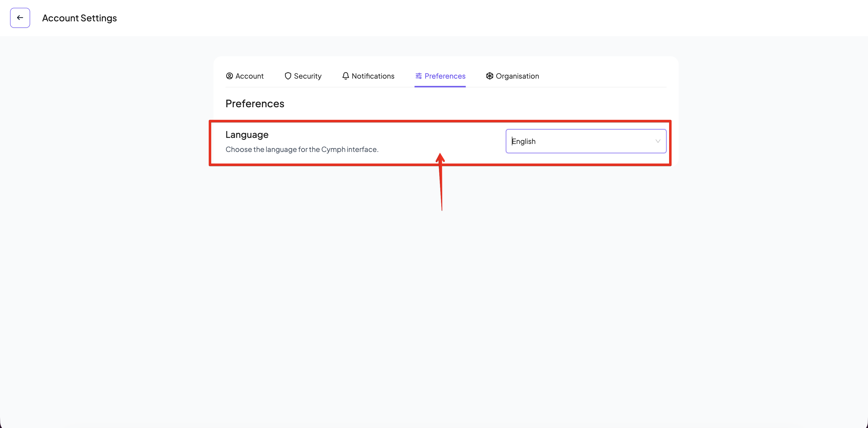Switch to the Organisation tab
868x428 pixels.
click(x=517, y=76)
